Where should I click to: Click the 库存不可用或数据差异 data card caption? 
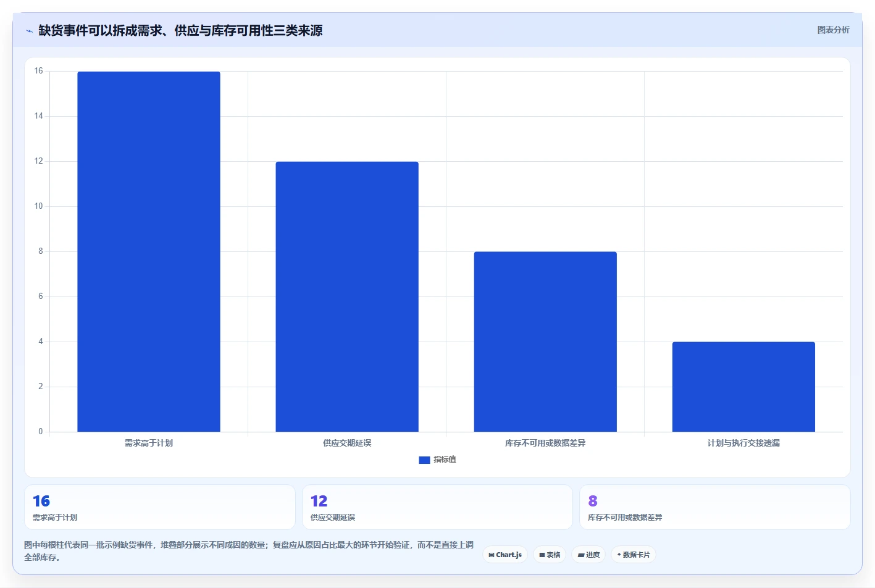pyautogui.click(x=625, y=518)
